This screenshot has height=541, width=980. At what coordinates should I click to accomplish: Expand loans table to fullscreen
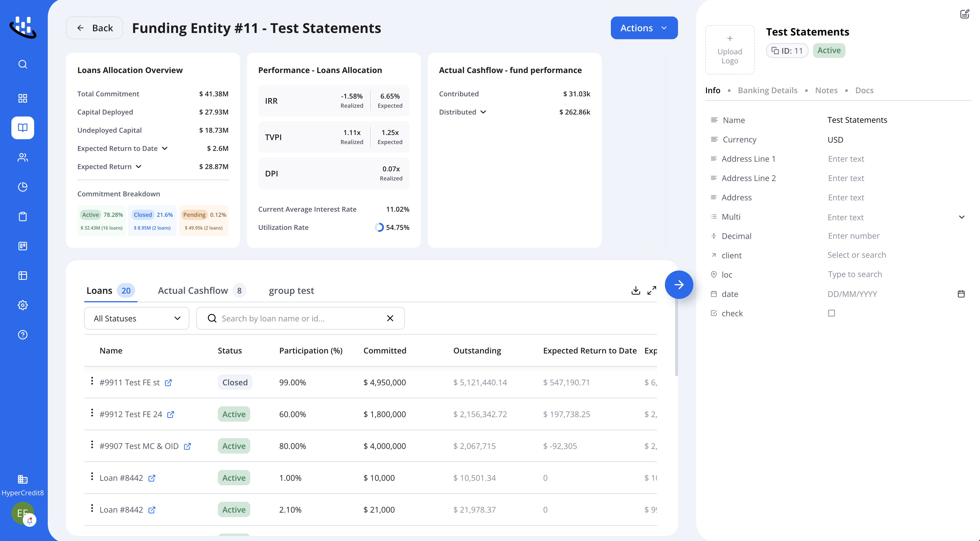[x=652, y=290]
